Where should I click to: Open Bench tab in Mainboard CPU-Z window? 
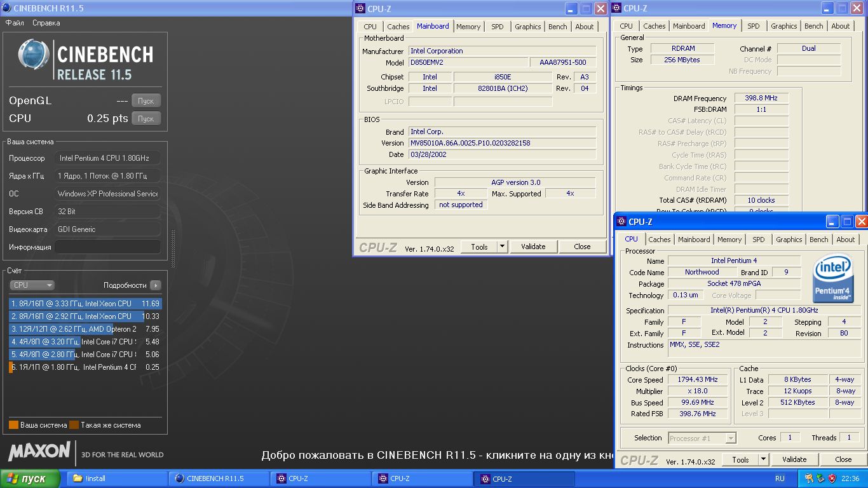(558, 27)
